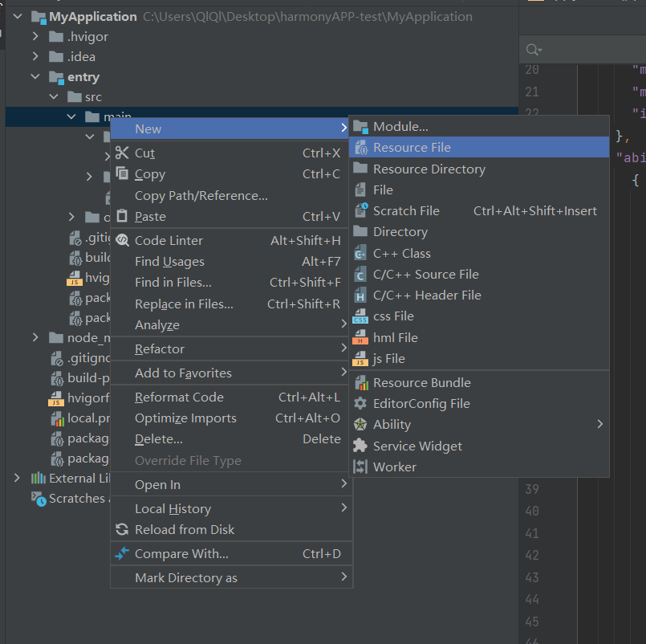Screen dimensions: 646x644
Task: Select Optimize Imports entry
Action: pyautogui.click(x=230, y=418)
